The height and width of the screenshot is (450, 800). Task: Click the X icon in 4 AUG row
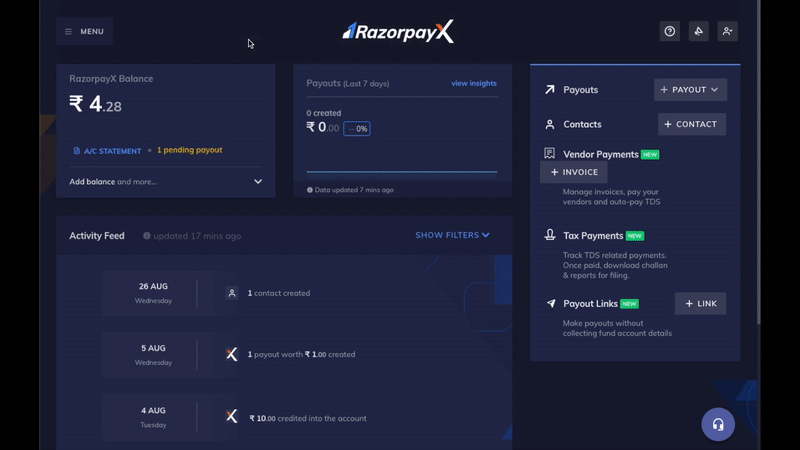click(232, 416)
